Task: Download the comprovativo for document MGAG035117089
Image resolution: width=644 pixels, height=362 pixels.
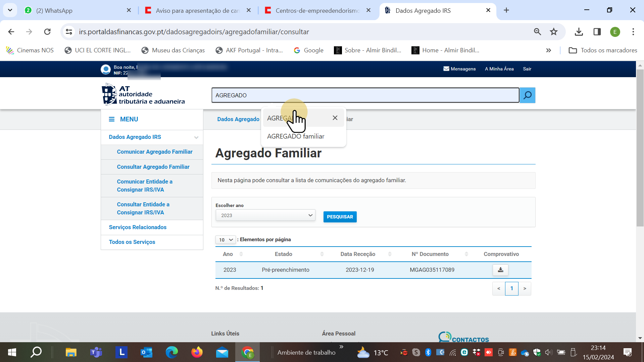Action: point(500,270)
